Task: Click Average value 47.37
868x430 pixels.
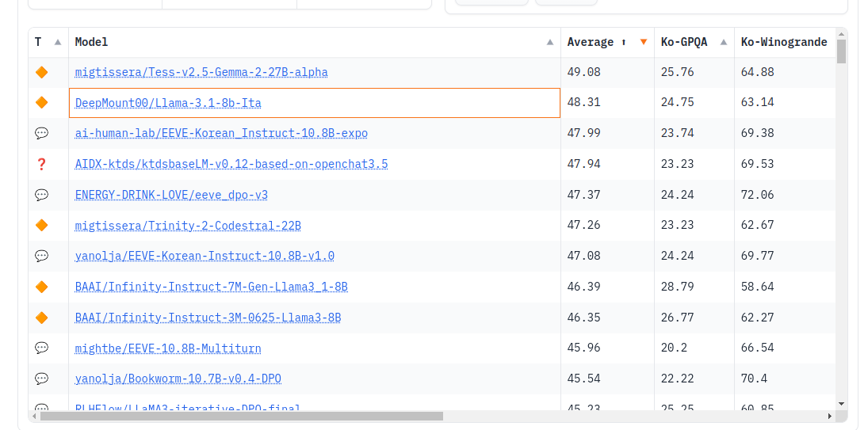Action: pos(583,195)
